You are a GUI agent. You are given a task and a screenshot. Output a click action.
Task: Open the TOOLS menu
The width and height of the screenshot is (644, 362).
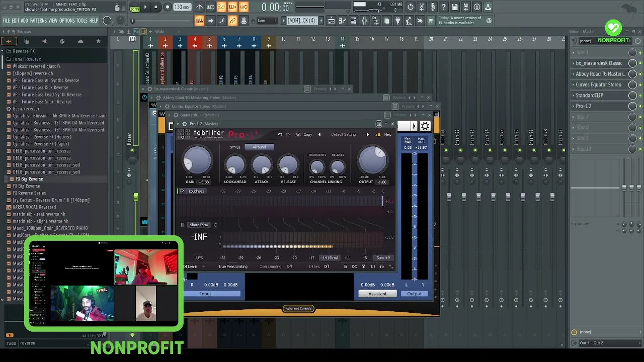[x=82, y=21]
